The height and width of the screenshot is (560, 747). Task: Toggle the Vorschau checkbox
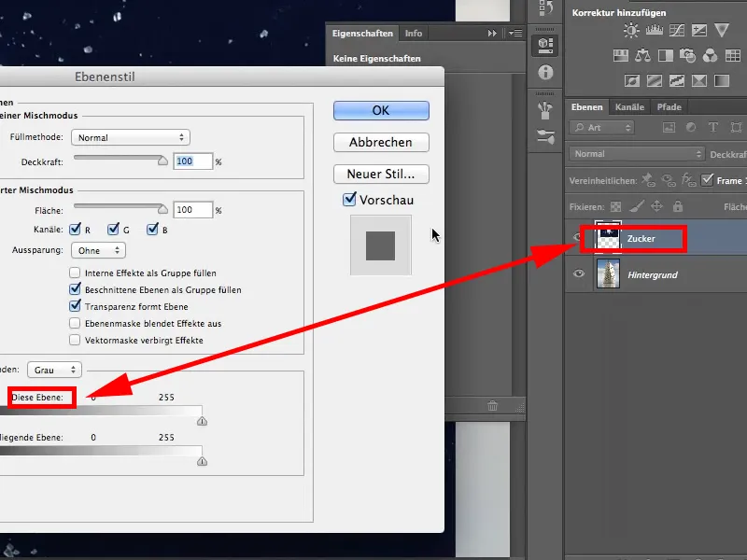click(349, 199)
